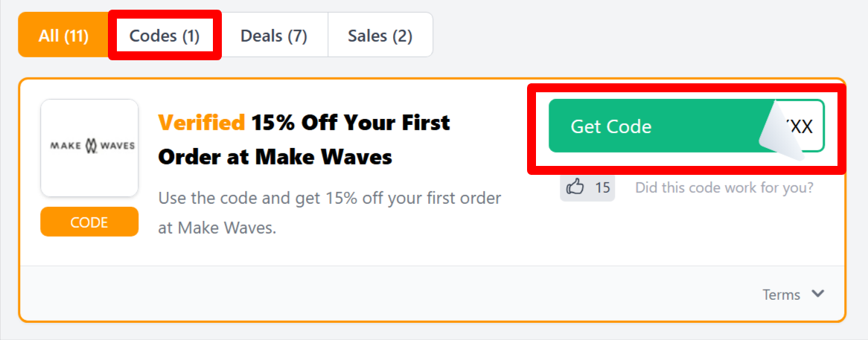
Task: Show the Sales (2) tab
Action: (x=380, y=35)
